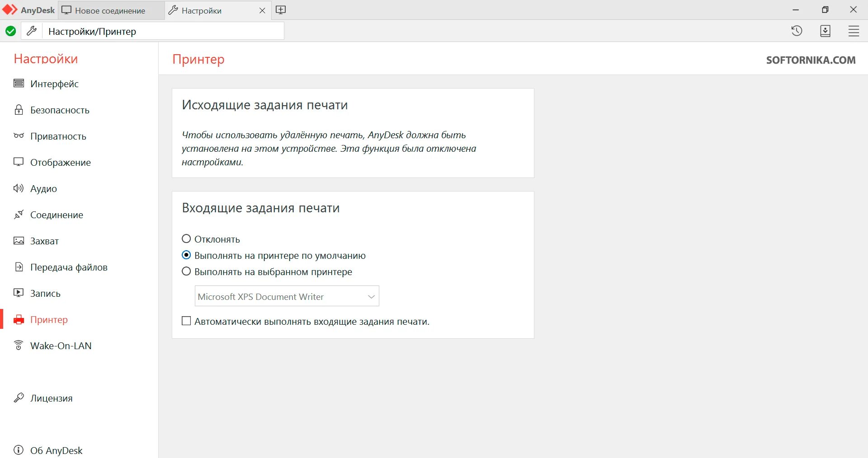868x458 pixels.
Task: Click the red Printer icon
Action: pos(19,320)
